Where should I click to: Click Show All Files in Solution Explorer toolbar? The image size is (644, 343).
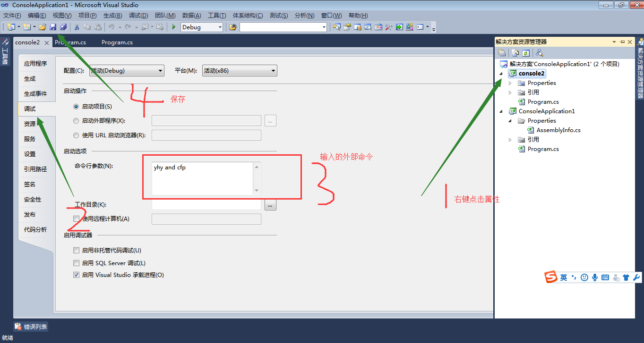tap(515, 53)
